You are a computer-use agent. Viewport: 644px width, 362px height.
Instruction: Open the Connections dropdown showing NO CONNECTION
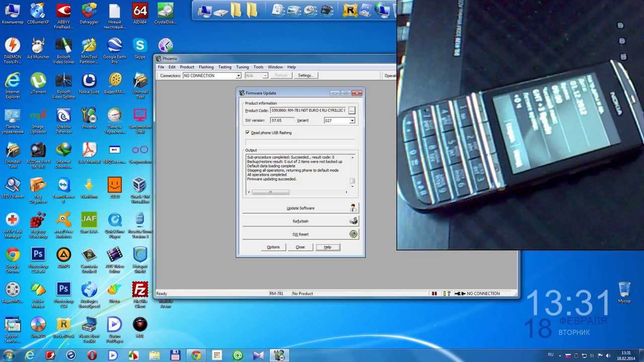point(212,75)
